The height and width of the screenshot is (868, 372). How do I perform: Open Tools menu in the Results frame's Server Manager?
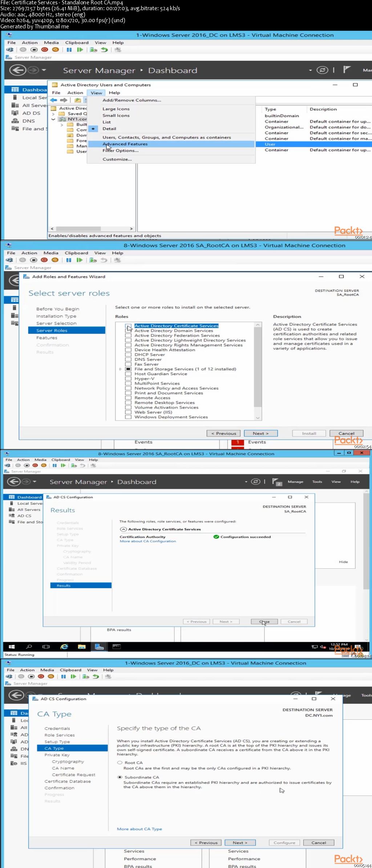317,482
